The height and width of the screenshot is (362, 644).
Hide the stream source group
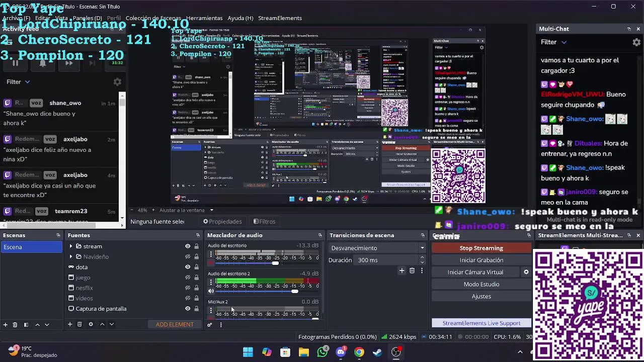point(188,246)
